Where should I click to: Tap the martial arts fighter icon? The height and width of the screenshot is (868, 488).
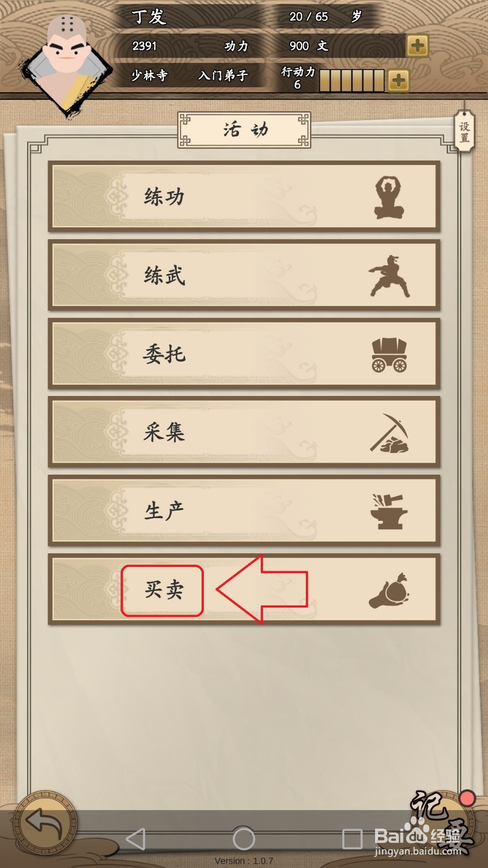(x=389, y=276)
